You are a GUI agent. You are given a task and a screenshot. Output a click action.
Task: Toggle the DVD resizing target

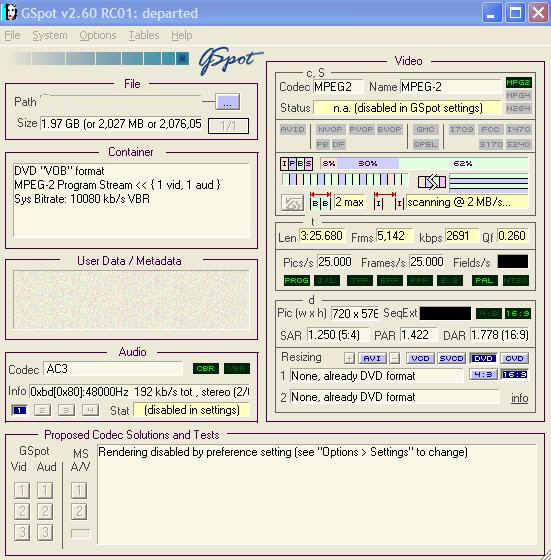pos(483,358)
